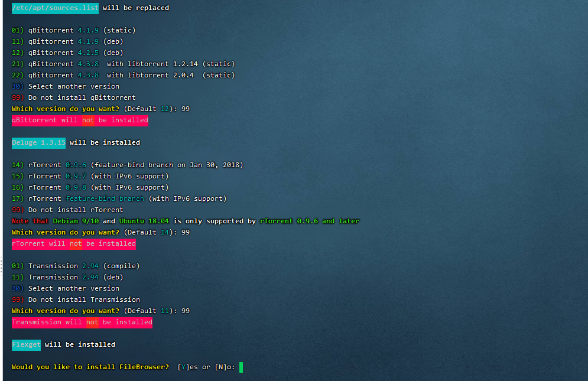This screenshot has height=381, width=588.
Task: Select the 'qBittorrent 4.1.9 (static)' line
Action: pyautogui.click(x=73, y=30)
